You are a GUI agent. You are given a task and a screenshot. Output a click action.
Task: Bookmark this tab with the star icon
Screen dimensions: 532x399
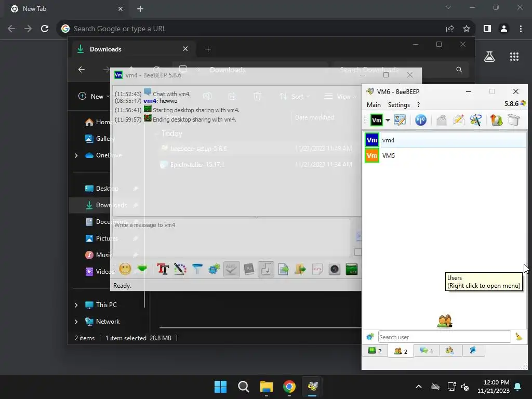(x=467, y=29)
